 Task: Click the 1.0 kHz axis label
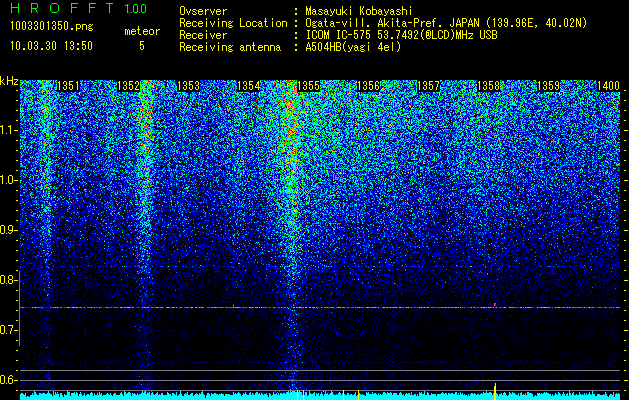[9, 180]
